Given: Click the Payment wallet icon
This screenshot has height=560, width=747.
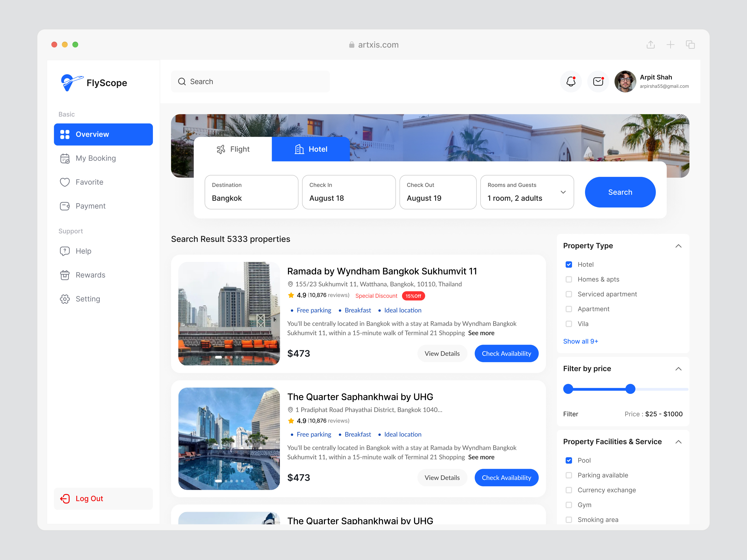Looking at the screenshot, I should (65, 206).
